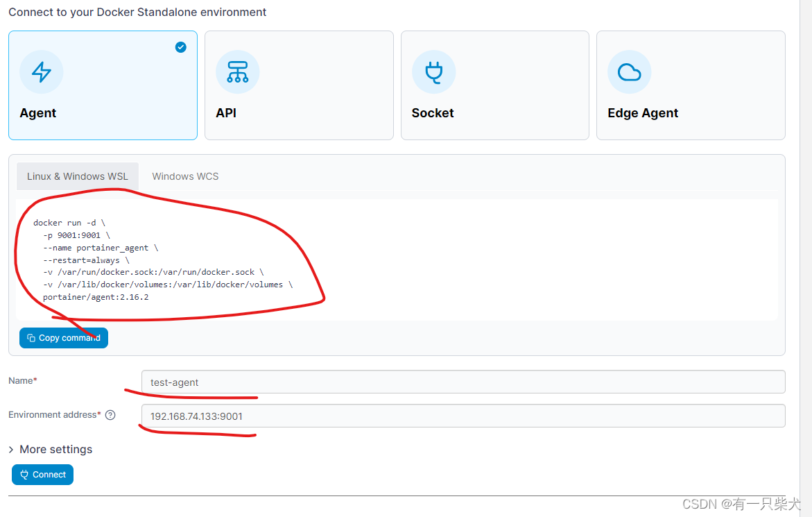The height and width of the screenshot is (517, 812).
Task: Toggle the Agent card checkmark
Action: tap(181, 47)
